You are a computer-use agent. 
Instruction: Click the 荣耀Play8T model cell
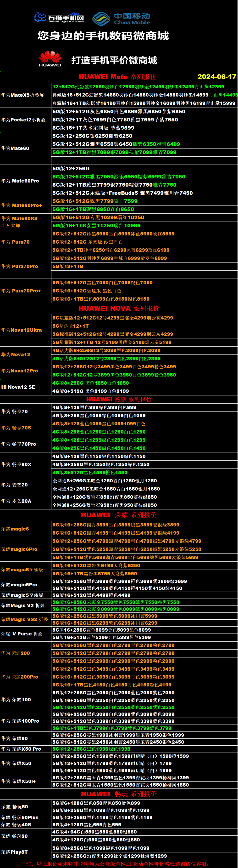point(26,852)
